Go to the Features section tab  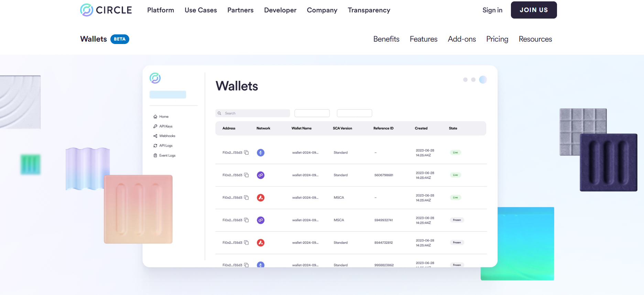423,39
